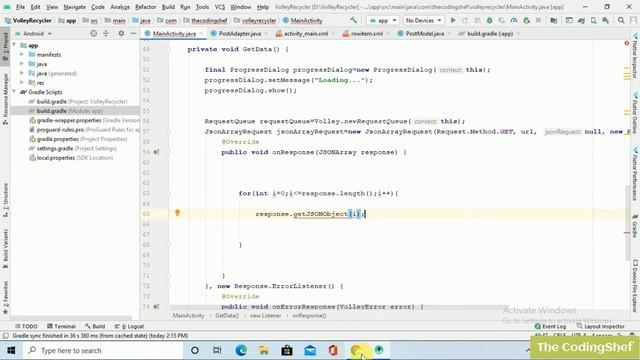
Task: Open the Refactor menu
Action: click(146, 7)
